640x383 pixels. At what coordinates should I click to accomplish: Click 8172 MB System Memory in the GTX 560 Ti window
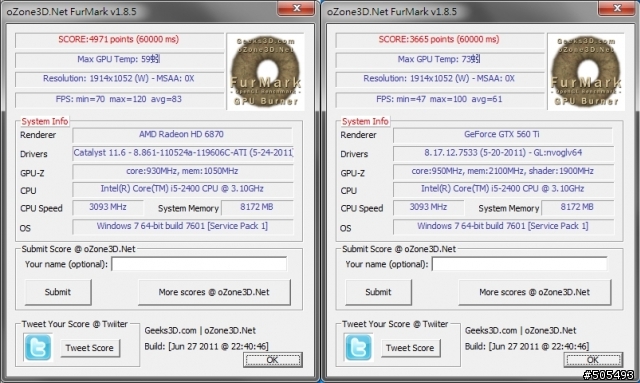(577, 207)
